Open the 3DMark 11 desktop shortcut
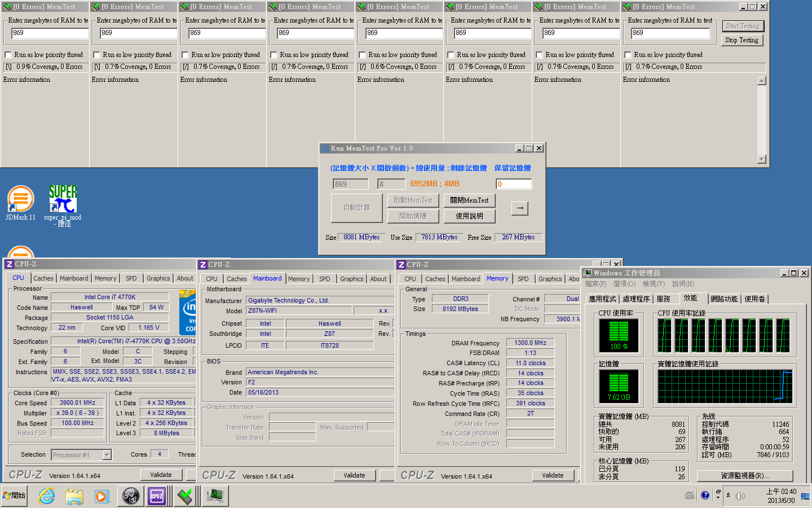The image size is (812, 508). click(x=20, y=200)
